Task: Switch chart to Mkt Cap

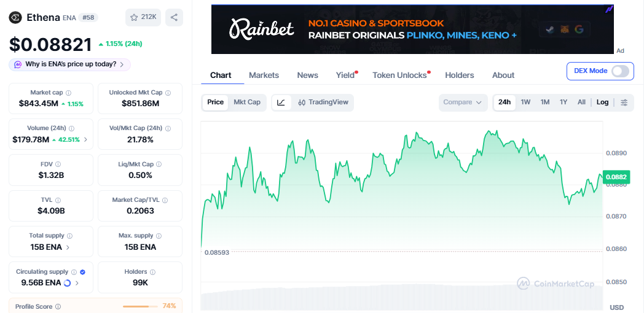Action: (x=247, y=102)
